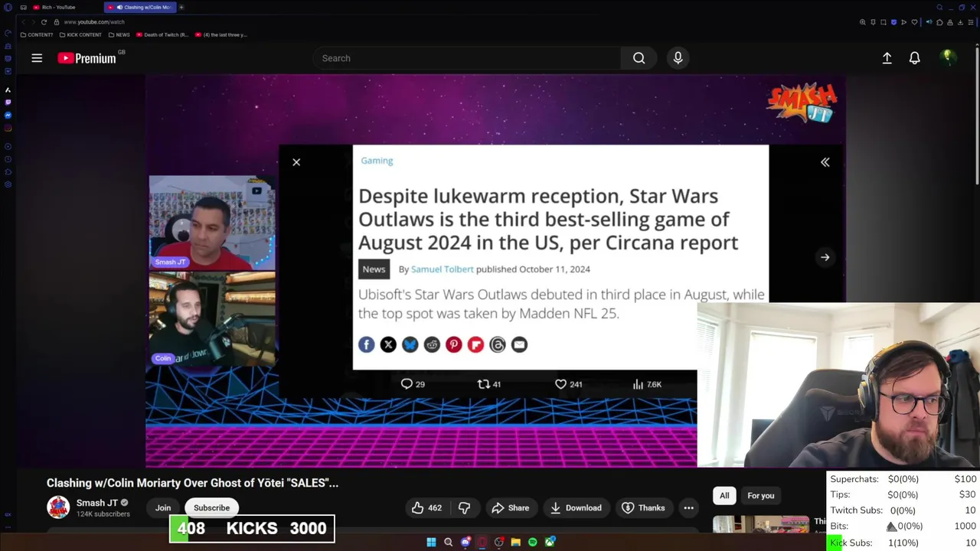Open a new browser tab
The width and height of the screenshot is (980, 551).
point(181,7)
